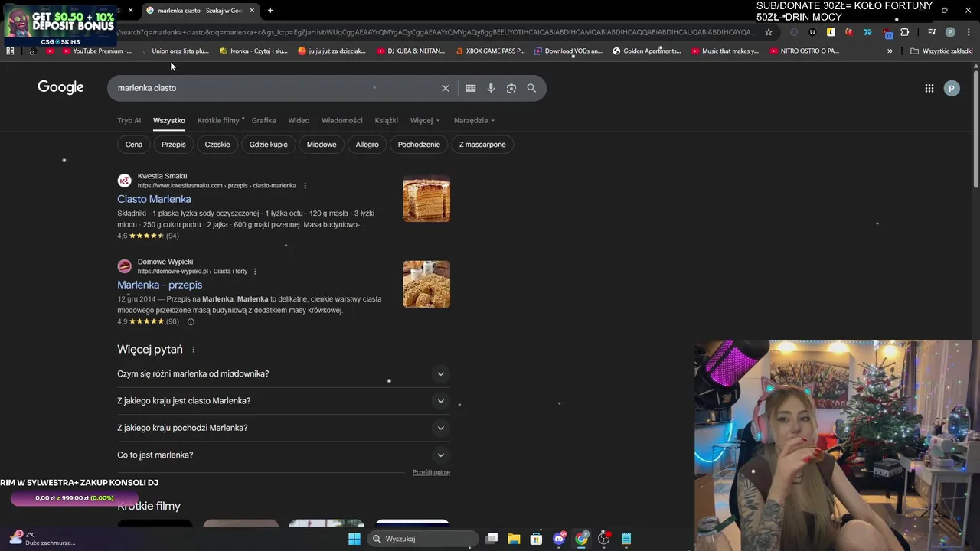Open the Chrome three-dot menu
The image size is (980, 551).
point(968,32)
